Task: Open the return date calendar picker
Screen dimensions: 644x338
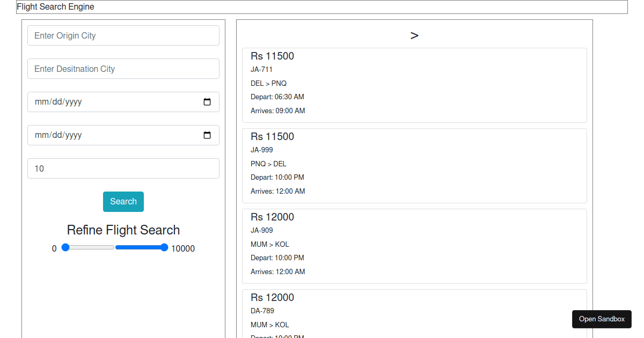Action: [207, 135]
